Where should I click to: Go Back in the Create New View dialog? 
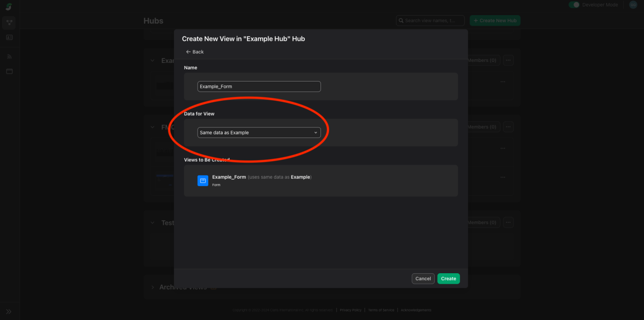point(195,52)
